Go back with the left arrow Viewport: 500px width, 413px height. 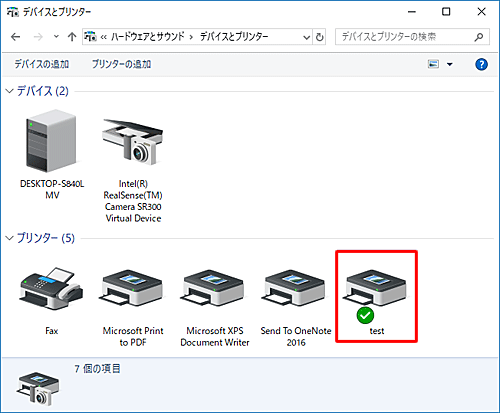click(x=16, y=37)
